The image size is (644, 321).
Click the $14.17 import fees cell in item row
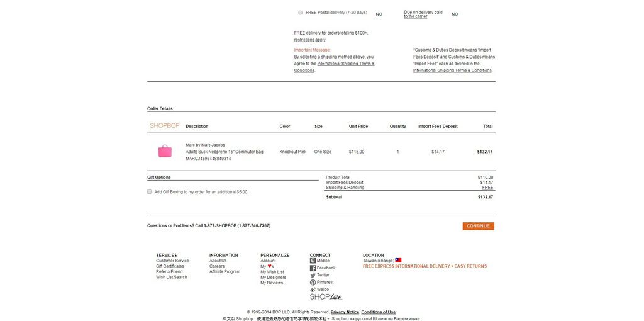click(438, 152)
